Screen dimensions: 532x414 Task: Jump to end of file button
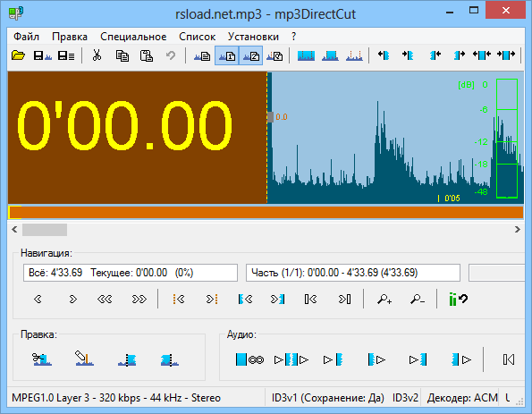[344, 299]
